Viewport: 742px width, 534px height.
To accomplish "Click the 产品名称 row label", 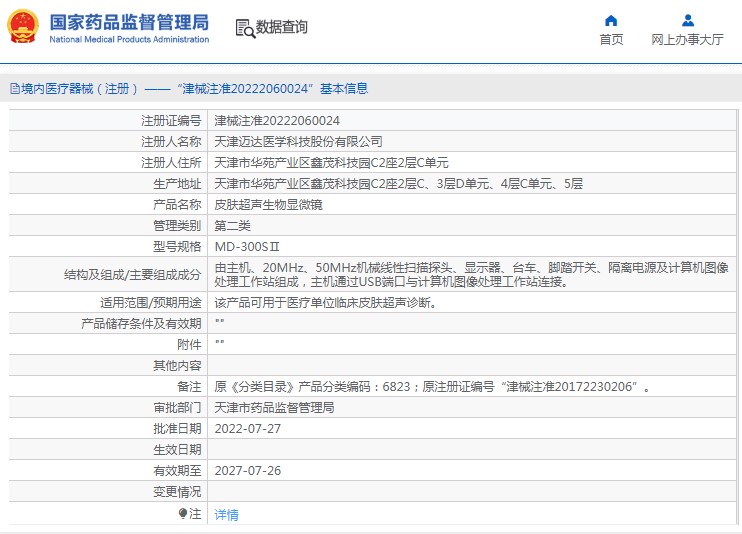I will 177,205.
